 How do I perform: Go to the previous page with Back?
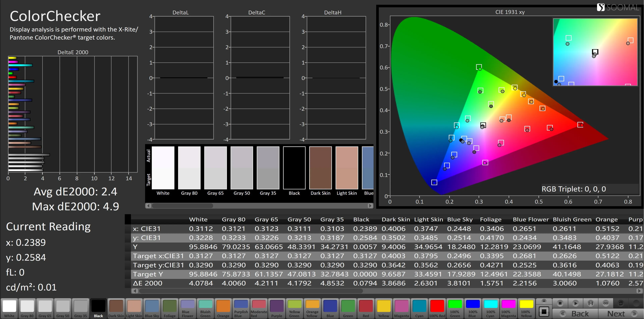click(x=575, y=314)
